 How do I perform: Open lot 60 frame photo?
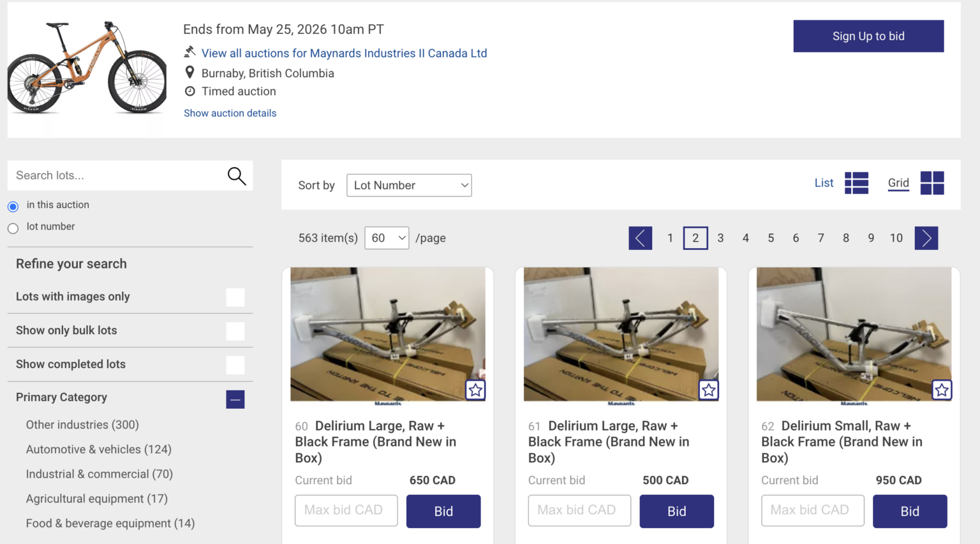[388, 334]
